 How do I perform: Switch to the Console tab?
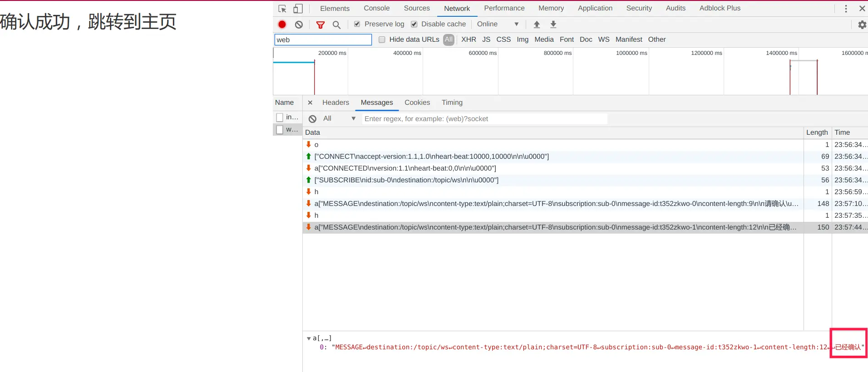click(x=376, y=8)
